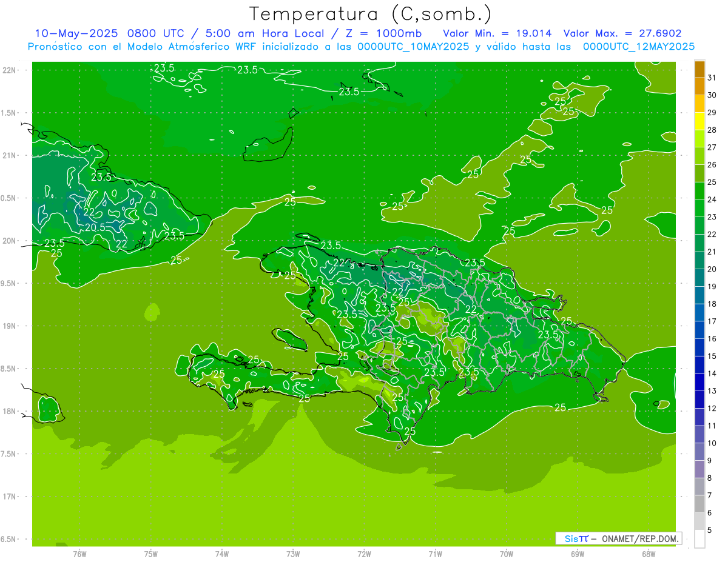This screenshot has width=728, height=562.
Task: Select the purple 8–9 legend swatch
Action: [x=699, y=469]
